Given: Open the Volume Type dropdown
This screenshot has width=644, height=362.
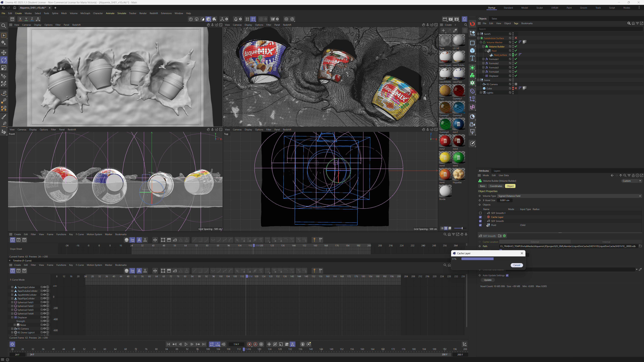Looking at the screenshot, I should coord(569,196).
